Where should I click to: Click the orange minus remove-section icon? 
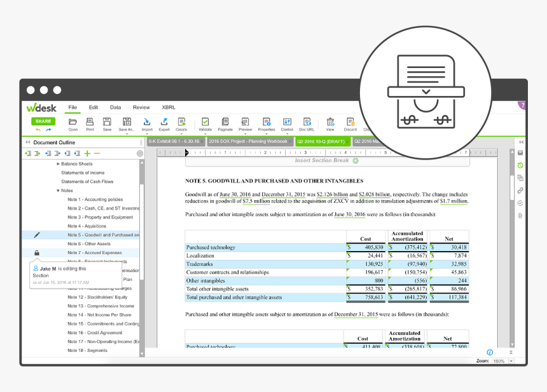pos(97,153)
